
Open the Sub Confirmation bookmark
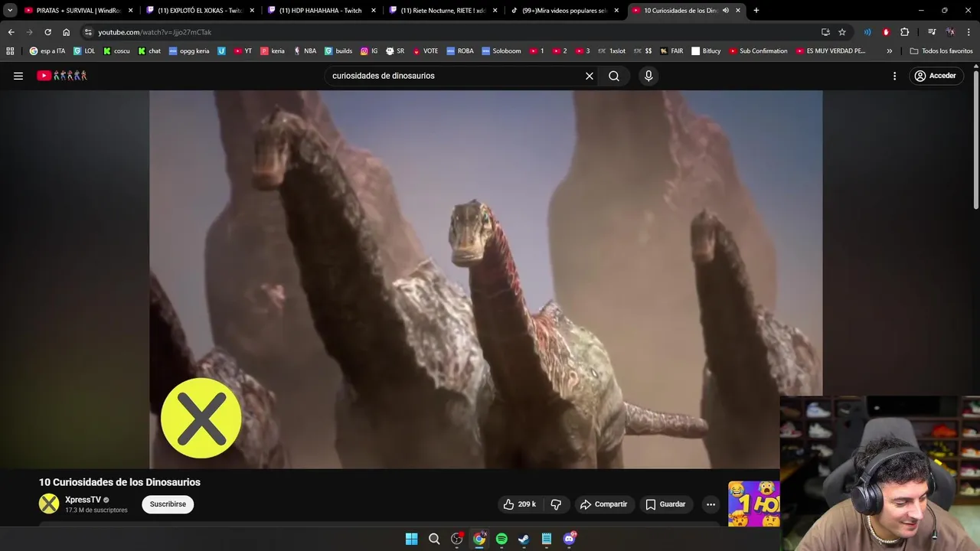coord(758,51)
